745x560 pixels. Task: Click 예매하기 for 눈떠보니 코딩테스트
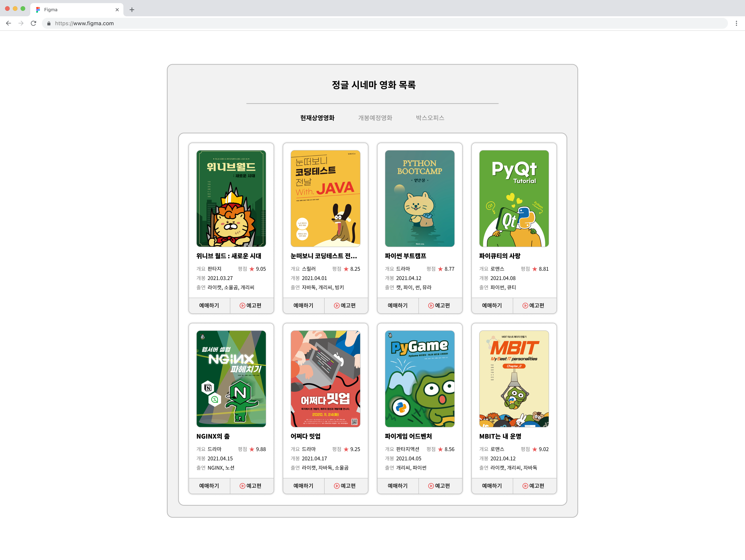[x=303, y=306]
